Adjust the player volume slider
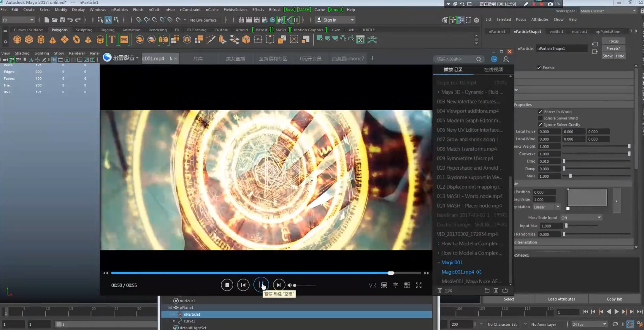This screenshot has width=644, height=330. pyautogui.click(x=305, y=285)
